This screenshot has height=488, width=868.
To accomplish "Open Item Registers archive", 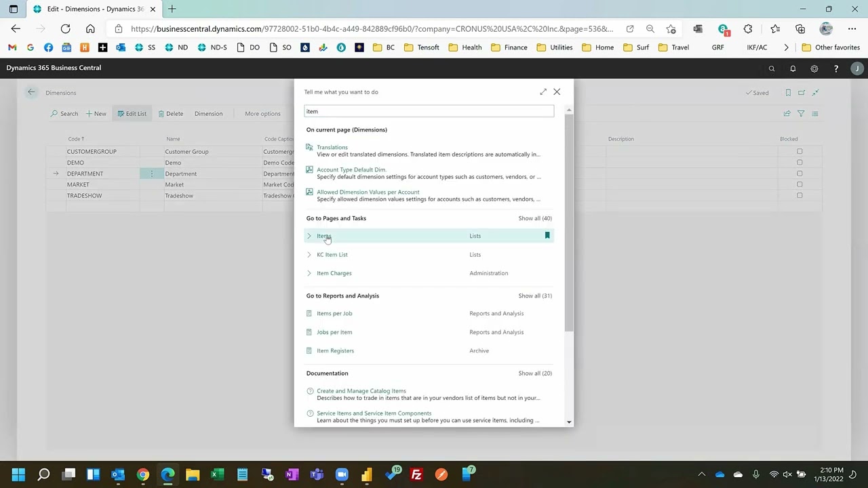I will (335, 351).
